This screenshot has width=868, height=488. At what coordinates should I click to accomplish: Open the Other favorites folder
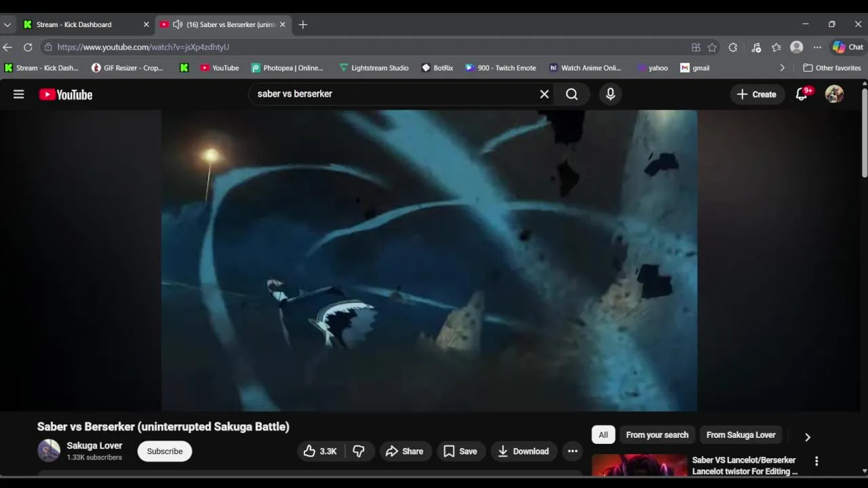click(832, 68)
